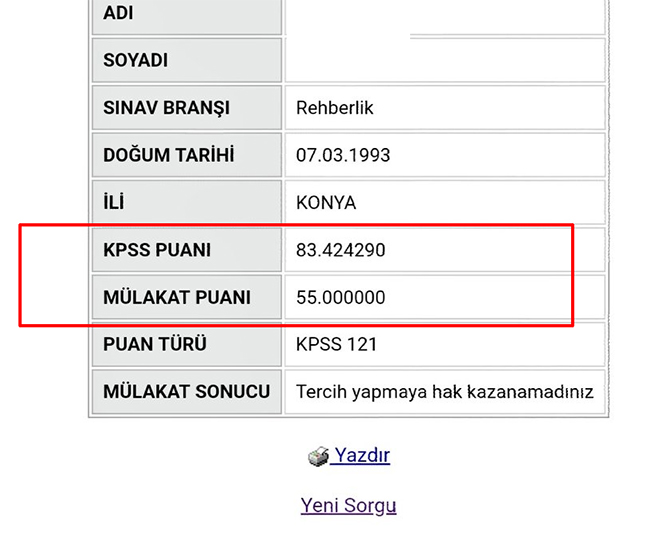Click the ADI label cell

tap(186, 14)
